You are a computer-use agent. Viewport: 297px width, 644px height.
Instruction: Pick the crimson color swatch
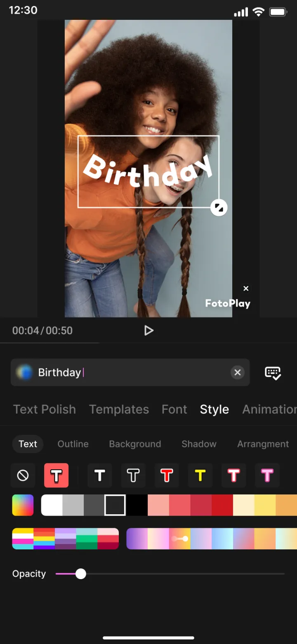(x=201, y=505)
